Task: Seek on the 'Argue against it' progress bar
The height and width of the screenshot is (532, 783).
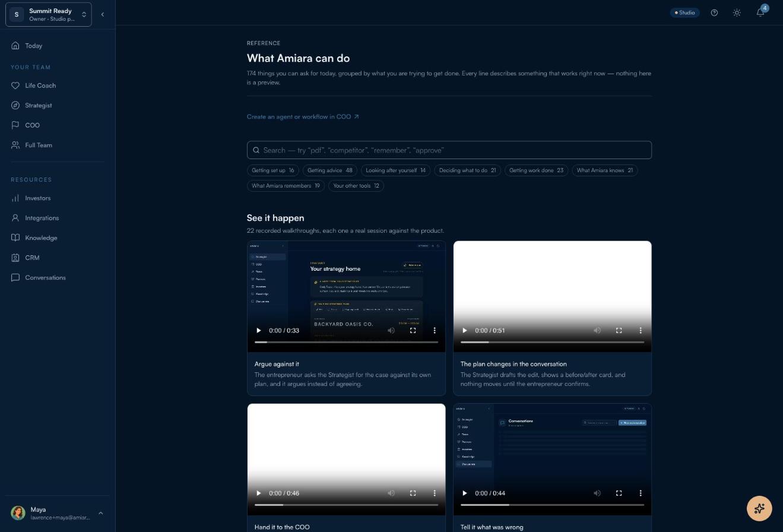Action: pyautogui.click(x=346, y=342)
